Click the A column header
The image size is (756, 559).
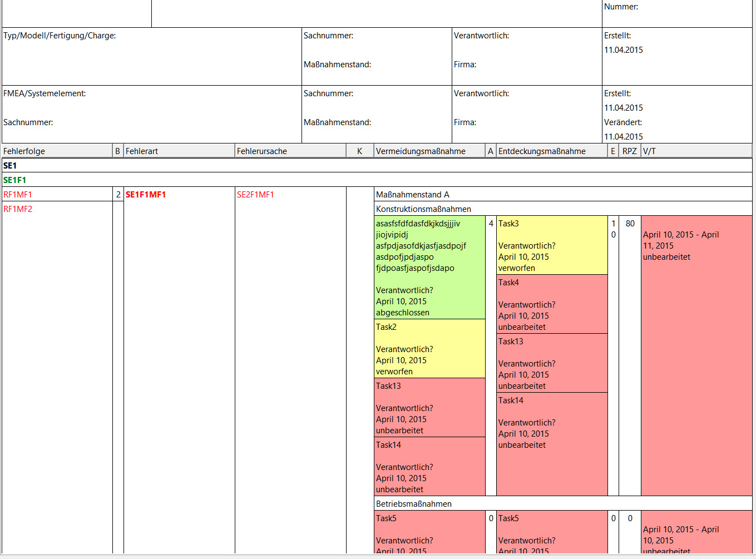(x=491, y=151)
